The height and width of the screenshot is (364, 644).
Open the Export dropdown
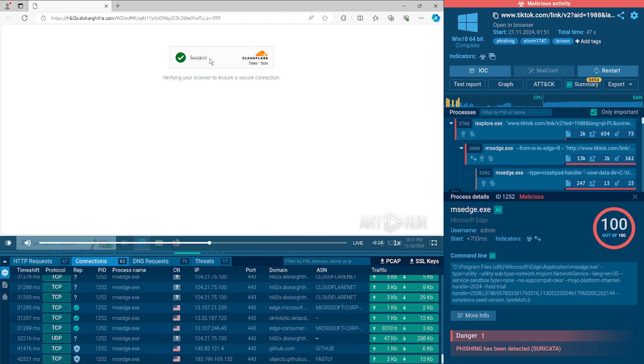click(x=620, y=85)
